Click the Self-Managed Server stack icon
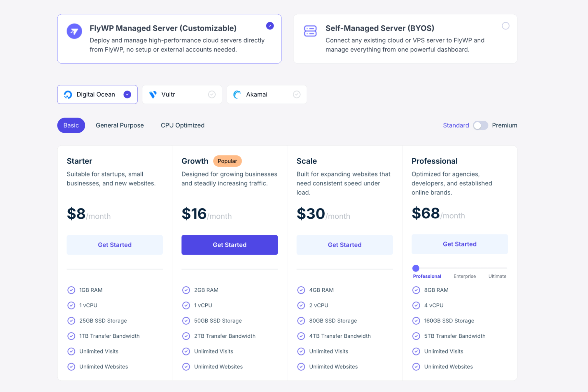The width and height of the screenshot is (588, 392). pyautogui.click(x=310, y=31)
